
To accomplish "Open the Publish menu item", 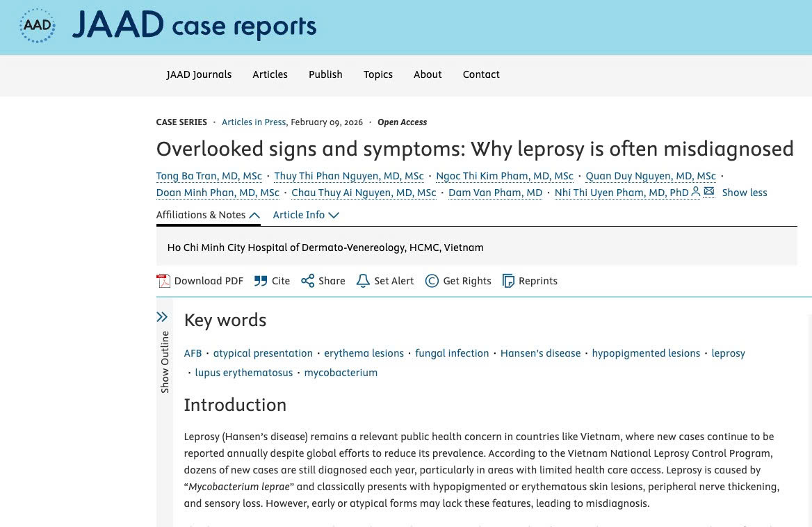I will coord(325,74).
